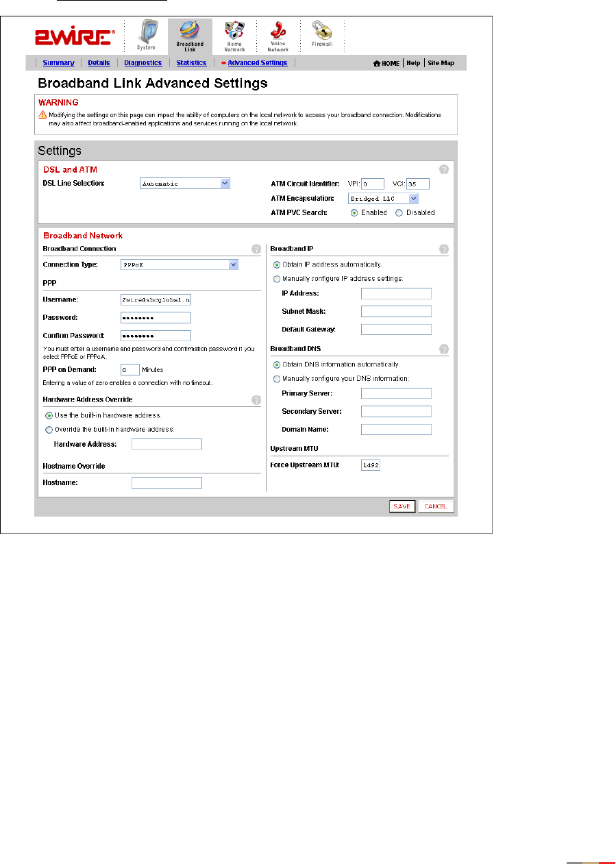Click the Confirm Password field

(x=156, y=336)
